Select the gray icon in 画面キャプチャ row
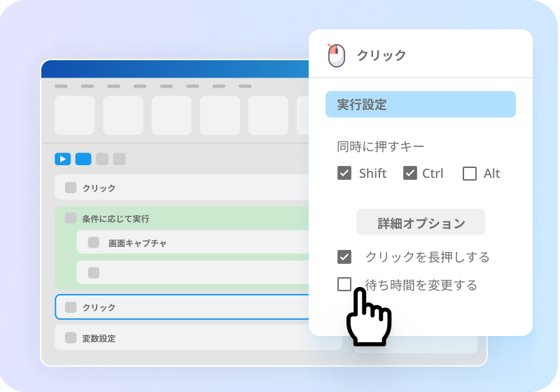 coord(94,242)
